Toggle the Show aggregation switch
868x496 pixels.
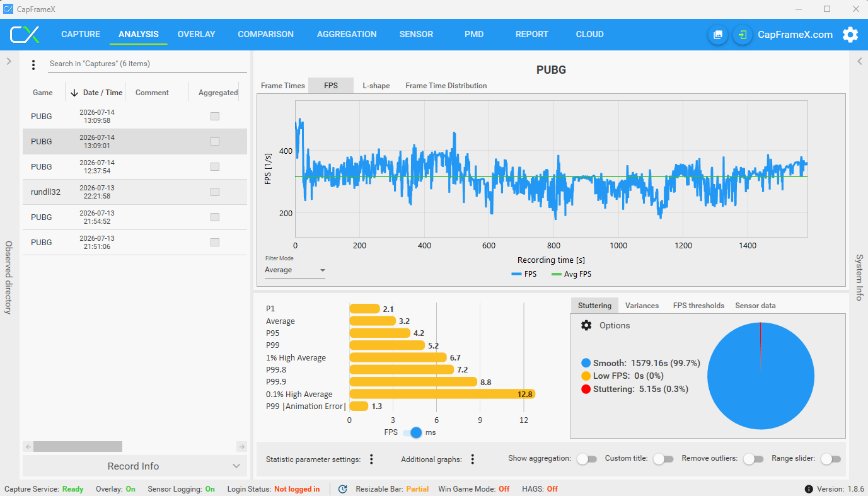[x=586, y=459]
